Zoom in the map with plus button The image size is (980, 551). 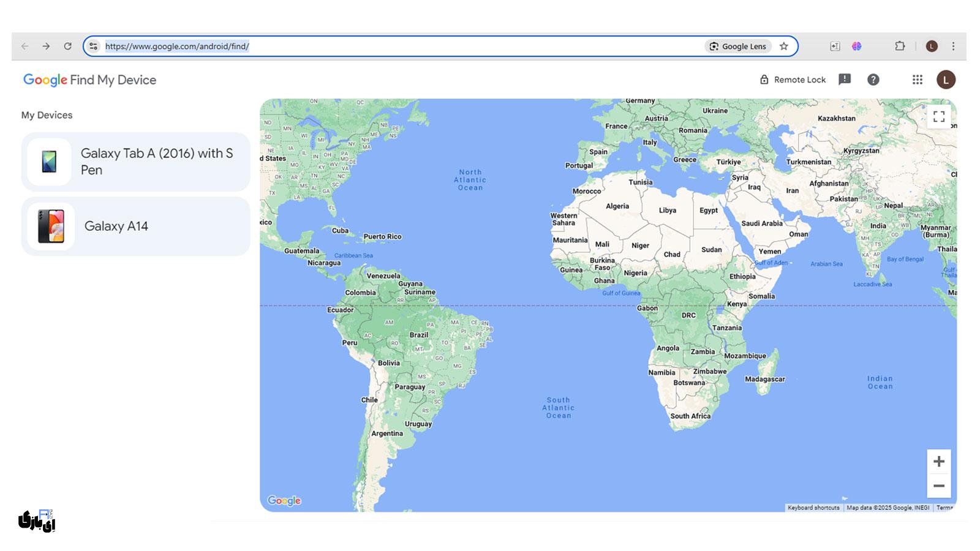tap(939, 462)
